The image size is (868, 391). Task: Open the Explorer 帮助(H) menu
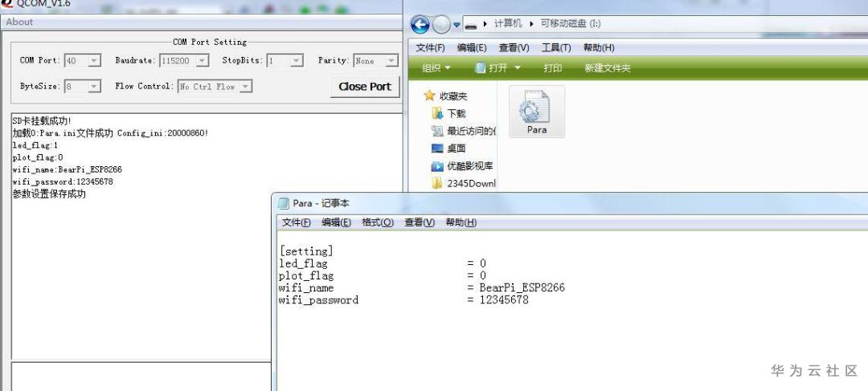(599, 47)
